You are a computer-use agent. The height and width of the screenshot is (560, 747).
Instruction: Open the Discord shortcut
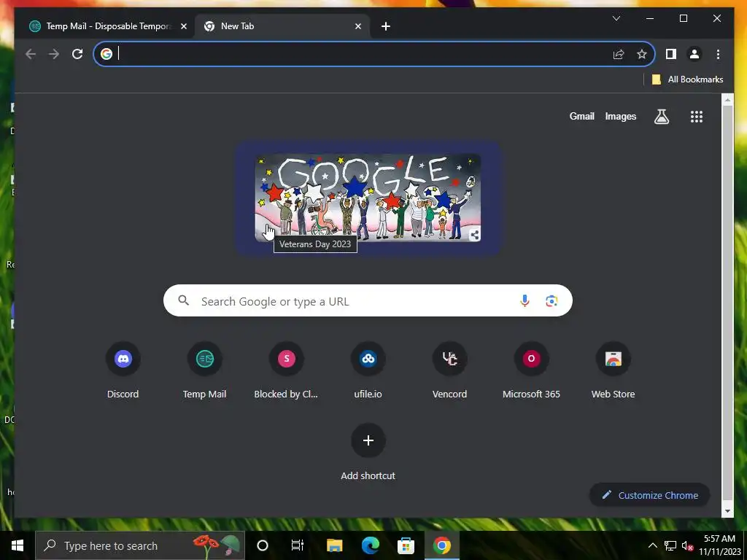click(123, 370)
